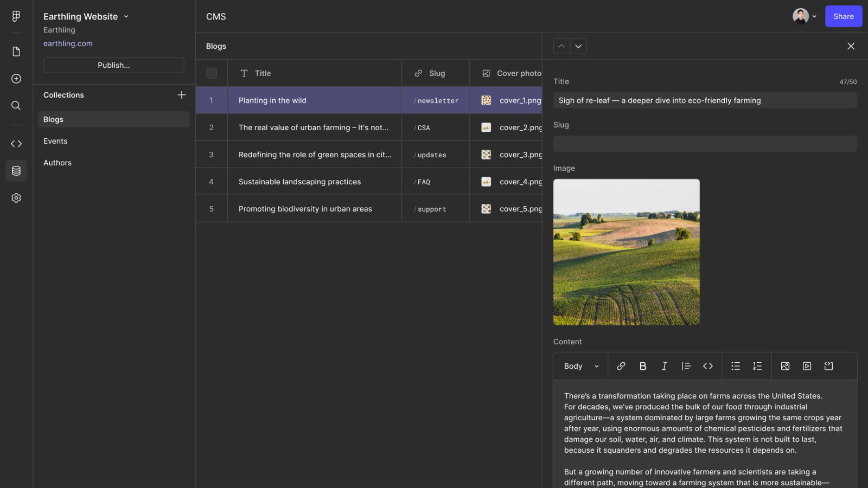Click the farmland image thumbnail
This screenshot has height=488, width=868.
click(627, 252)
